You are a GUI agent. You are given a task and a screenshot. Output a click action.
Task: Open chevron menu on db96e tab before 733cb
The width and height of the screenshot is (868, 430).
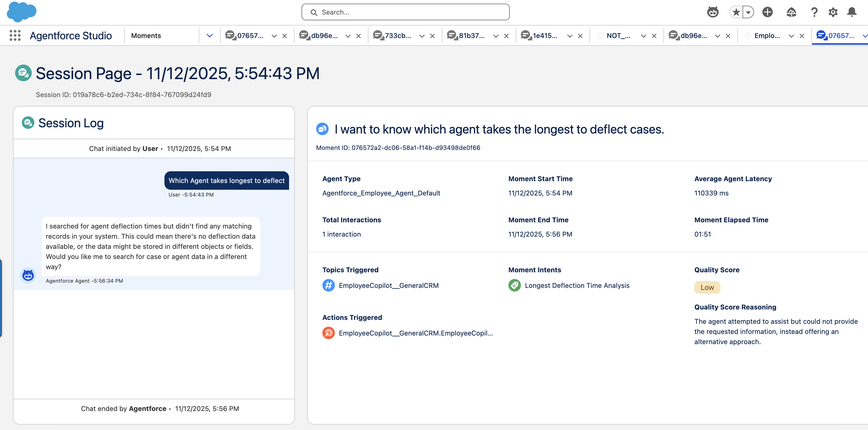348,36
